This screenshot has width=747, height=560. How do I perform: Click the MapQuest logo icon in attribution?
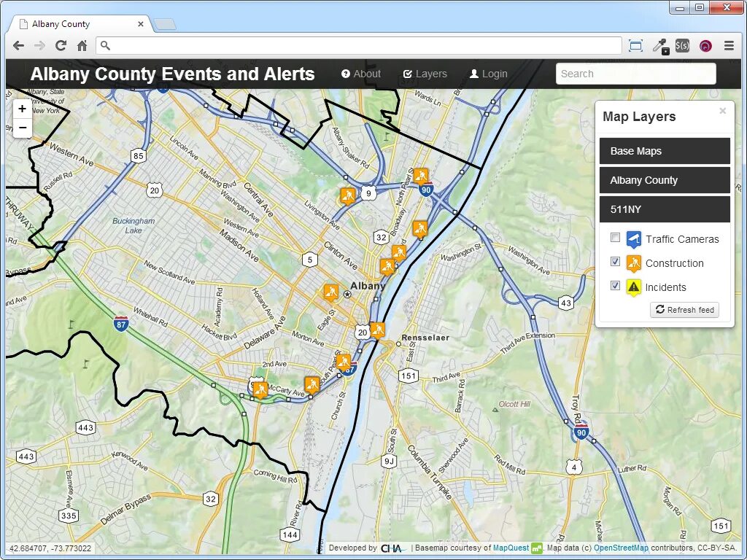[x=537, y=548]
